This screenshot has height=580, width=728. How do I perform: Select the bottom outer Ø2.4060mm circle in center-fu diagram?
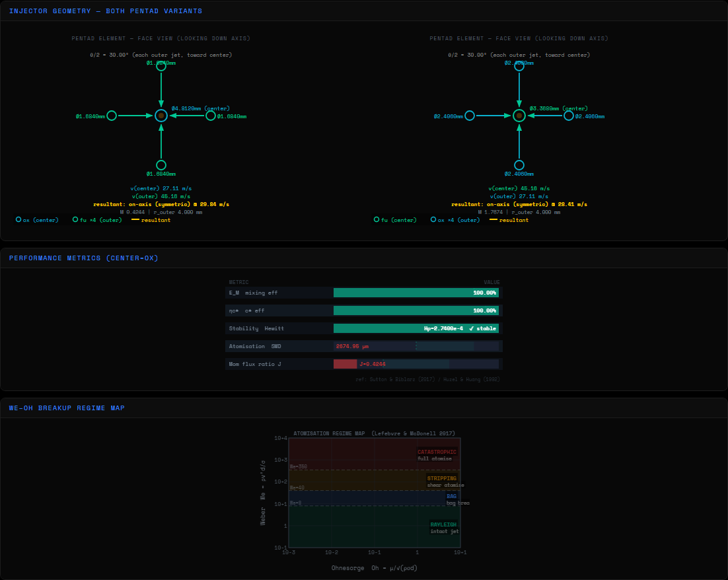[519, 165]
